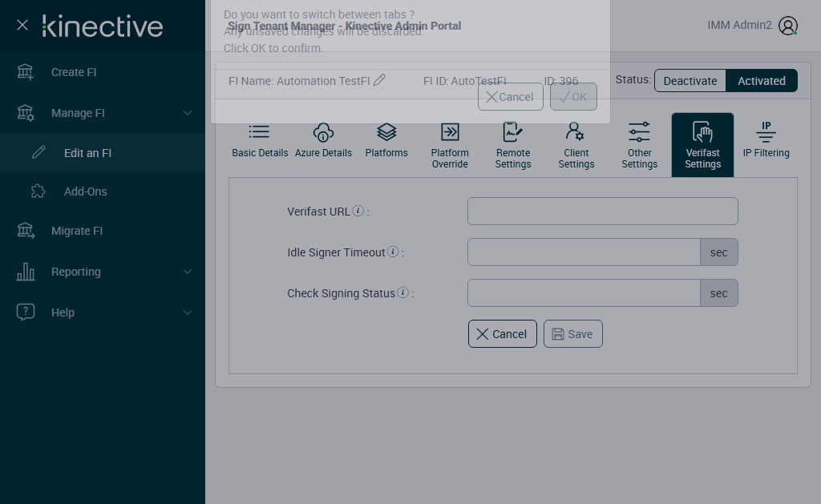Screen dimensions: 821x504
Task: Close the sidebar with the X icon
Action: pos(22,25)
